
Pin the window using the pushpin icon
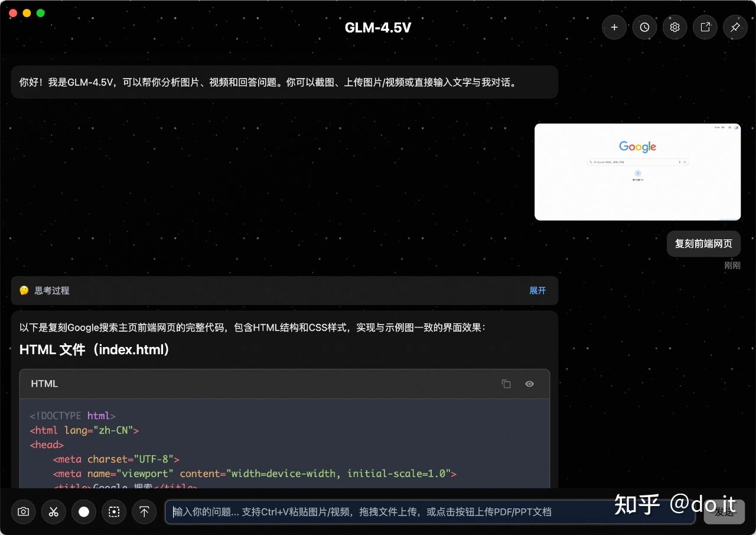click(735, 27)
